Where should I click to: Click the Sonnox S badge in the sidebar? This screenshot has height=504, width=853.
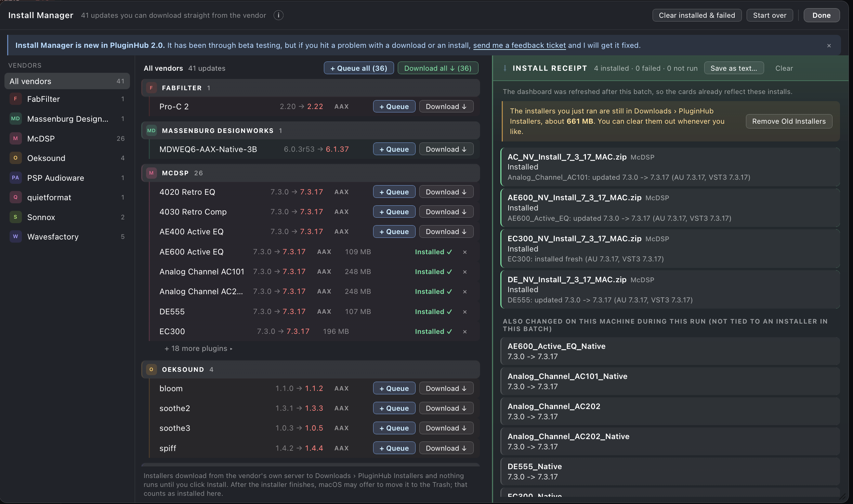15,217
